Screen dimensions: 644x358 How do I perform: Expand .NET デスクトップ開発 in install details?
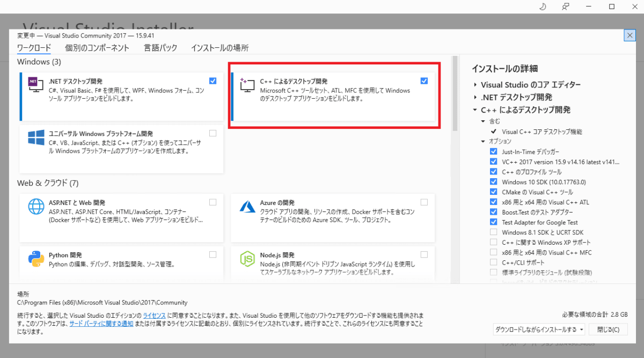coord(475,97)
